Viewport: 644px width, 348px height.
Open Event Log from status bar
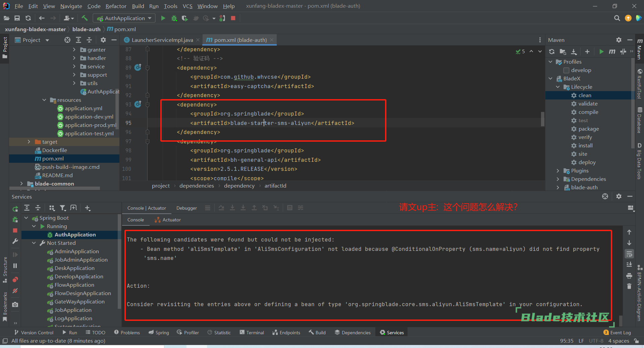[x=617, y=333]
